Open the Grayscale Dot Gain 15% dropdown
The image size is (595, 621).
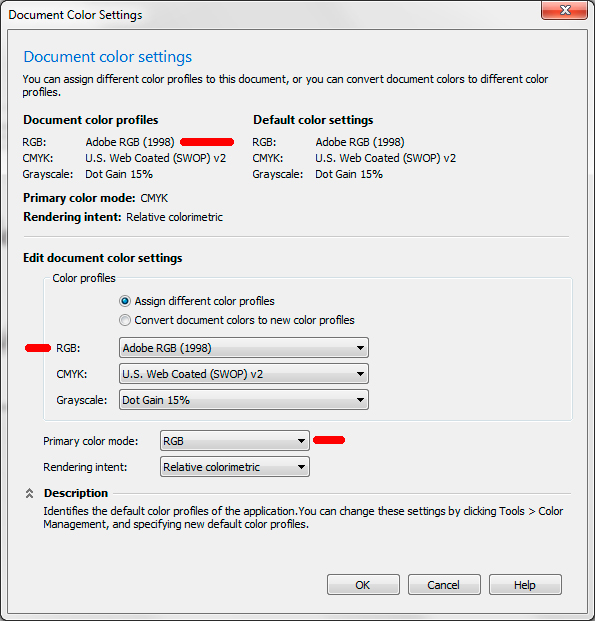(244, 400)
